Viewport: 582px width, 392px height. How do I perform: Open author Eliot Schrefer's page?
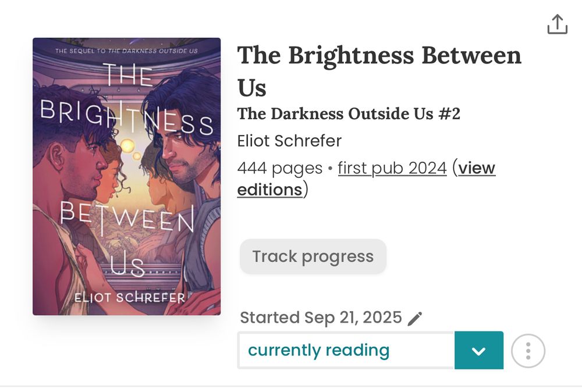tap(289, 141)
